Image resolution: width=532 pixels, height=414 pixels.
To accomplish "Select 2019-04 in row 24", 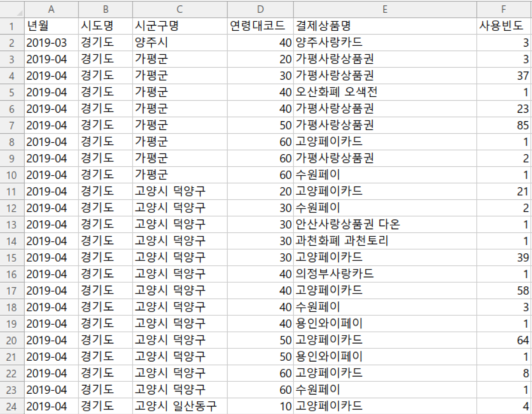I will pyautogui.click(x=51, y=407).
